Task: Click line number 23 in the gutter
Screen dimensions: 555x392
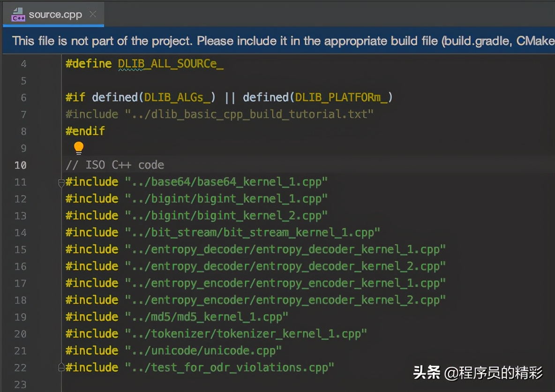Action: pyautogui.click(x=21, y=384)
